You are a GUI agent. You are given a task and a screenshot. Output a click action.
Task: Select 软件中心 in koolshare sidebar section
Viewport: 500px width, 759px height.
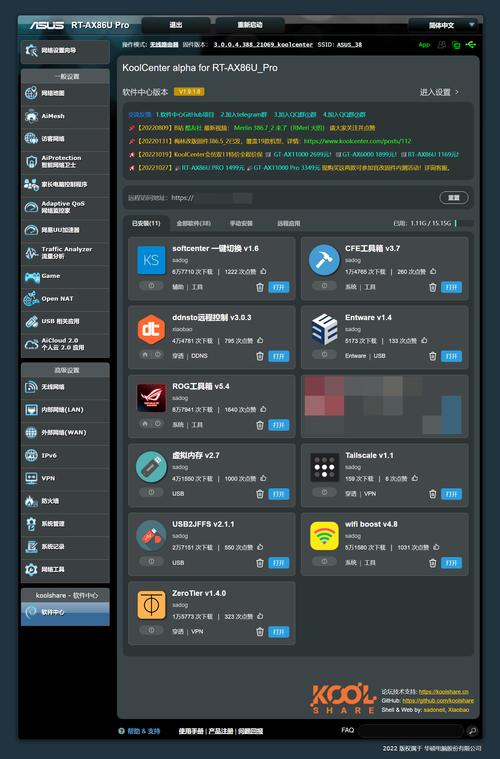point(65,612)
